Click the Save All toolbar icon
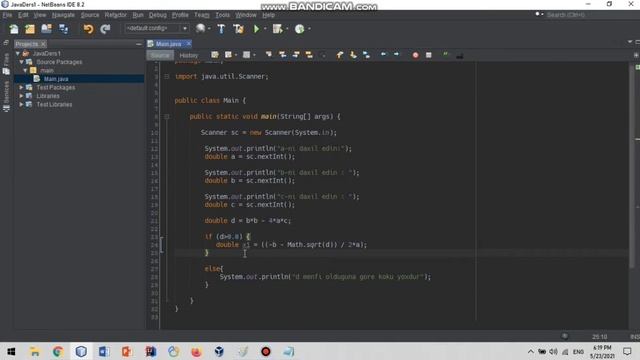Image resolution: width=640 pixels, height=360 pixels. (64, 29)
